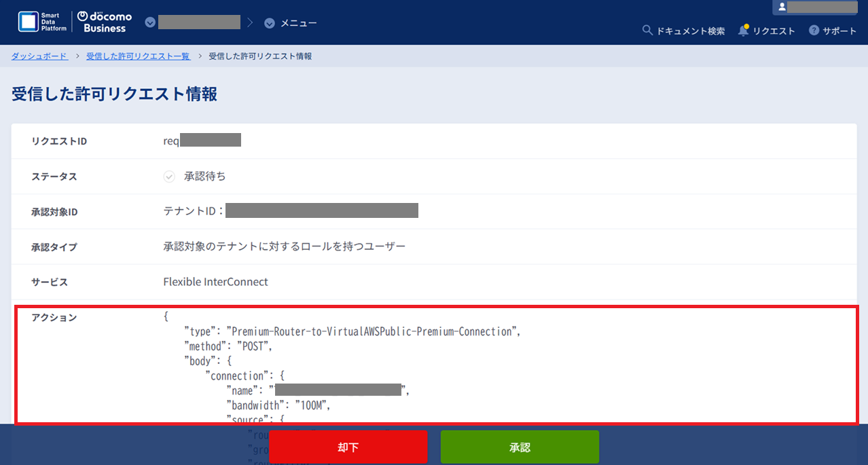This screenshot has height=465, width=868.
Task: Open the リクエスト header item
Action: [774, 31]
